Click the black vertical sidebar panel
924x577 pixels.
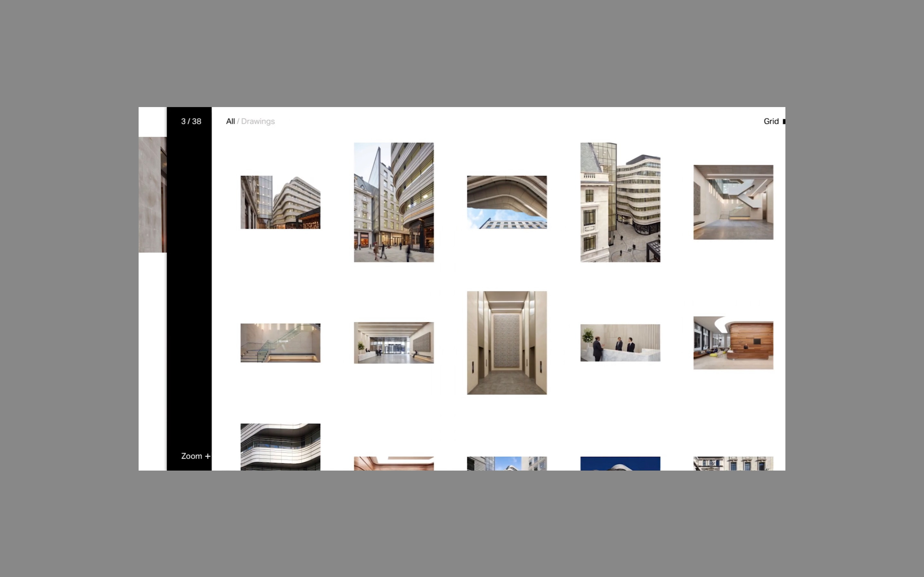(189, 286)
